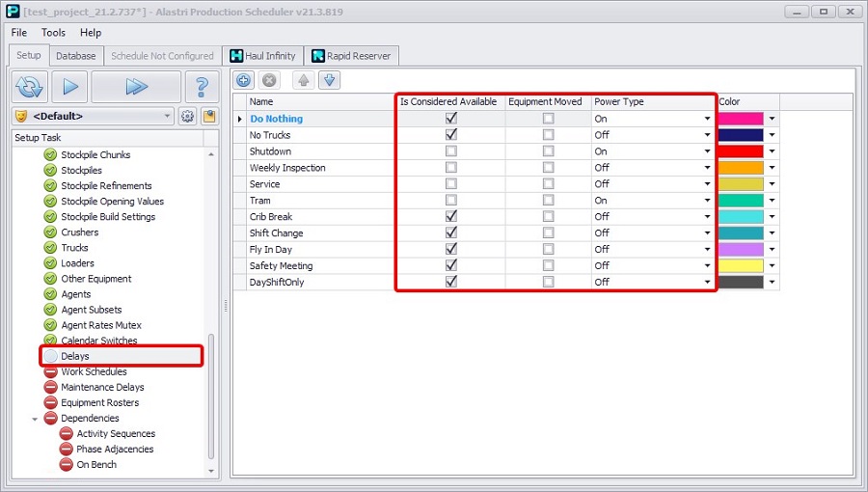Open the Power Type dropdown for Do Nothing
This screenshot has width=868, height=492.
(707, 119)
